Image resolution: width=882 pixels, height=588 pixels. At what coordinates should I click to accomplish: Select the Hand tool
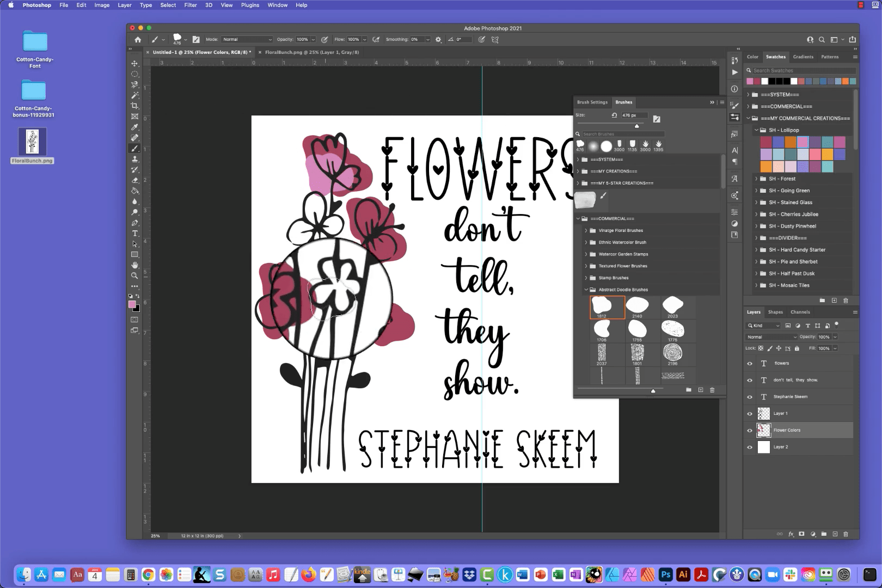tap(134, 265)
